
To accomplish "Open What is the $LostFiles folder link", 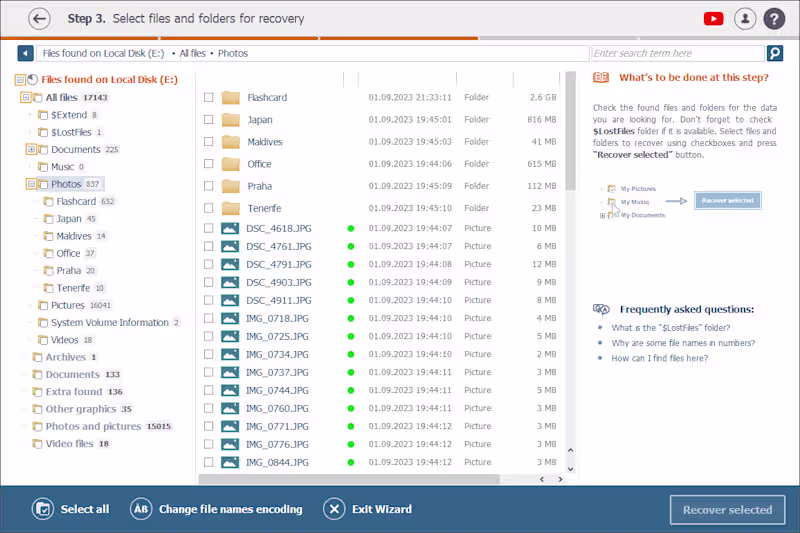I will tap(670, 327).
